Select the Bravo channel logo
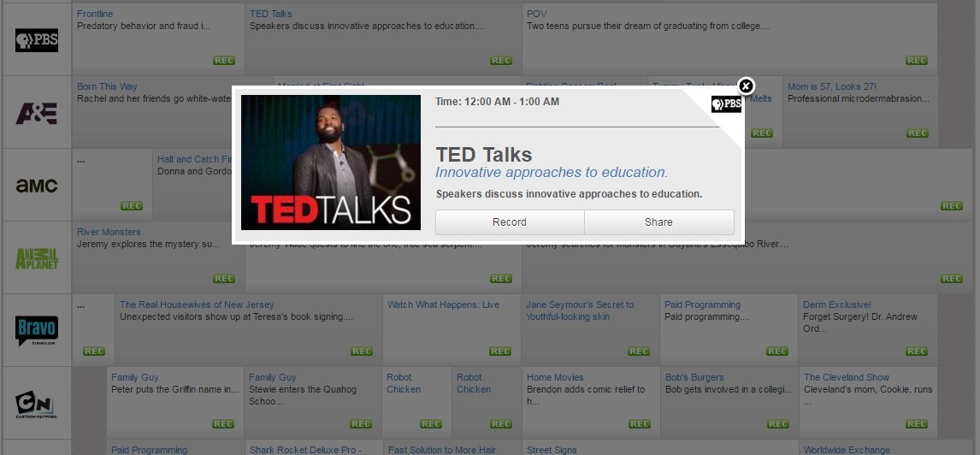The height and width of the screenshot is (455, 980). (36, 331)
